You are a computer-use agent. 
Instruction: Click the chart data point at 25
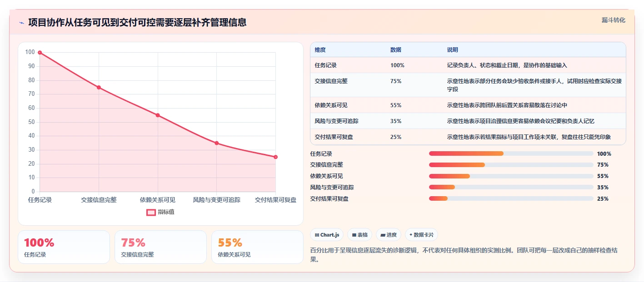click(x=275, y=157)
